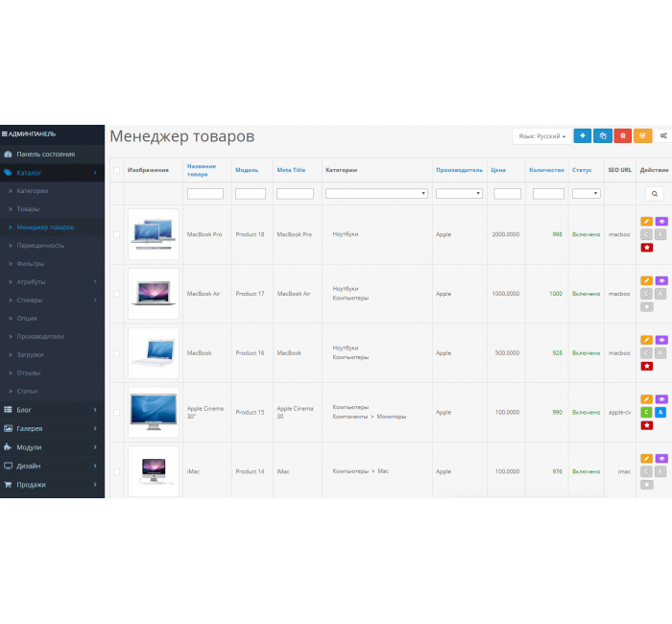The image size is (672, 624).
Task: Open Периодичность in the sidebar
Action: point(40,246)
